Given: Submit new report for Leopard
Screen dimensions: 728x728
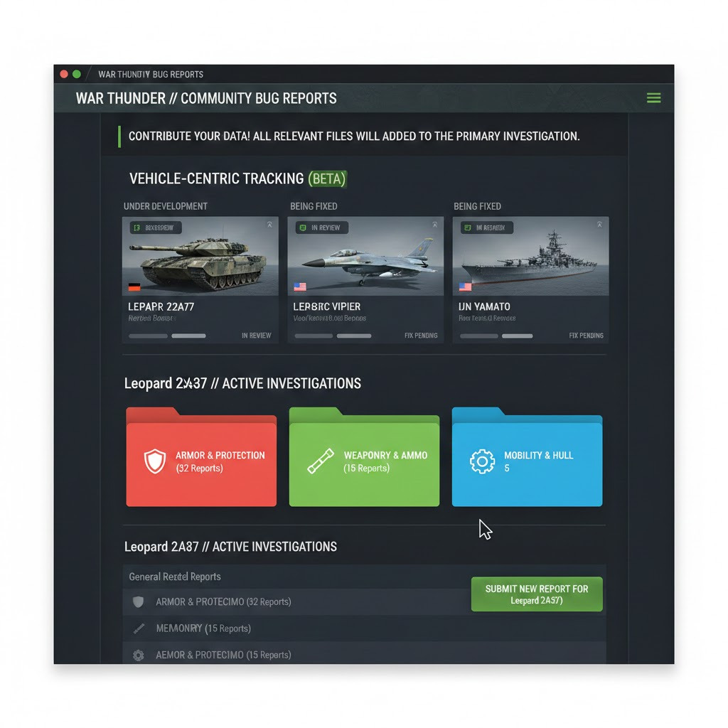Looking at the screenshot, I should [536, 594].
